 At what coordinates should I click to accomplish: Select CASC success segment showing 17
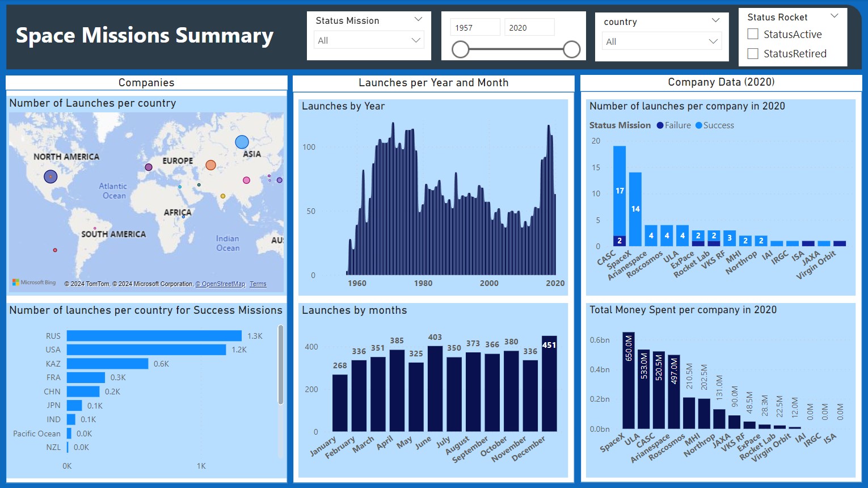(620, 191)
